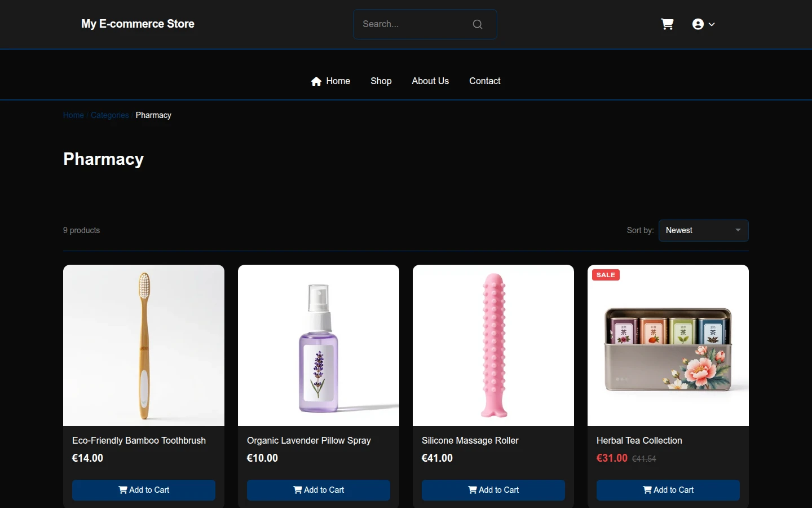Open the bamboo toothbrush product image
812x508 pixels.
click(x=144, y=345)
